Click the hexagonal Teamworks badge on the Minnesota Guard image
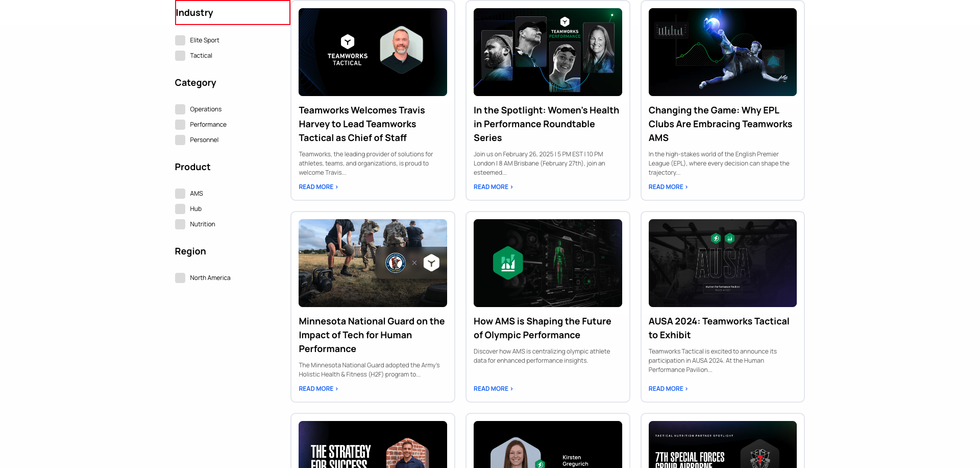This screenshot has width=980, height=468. tap(431, 263)
